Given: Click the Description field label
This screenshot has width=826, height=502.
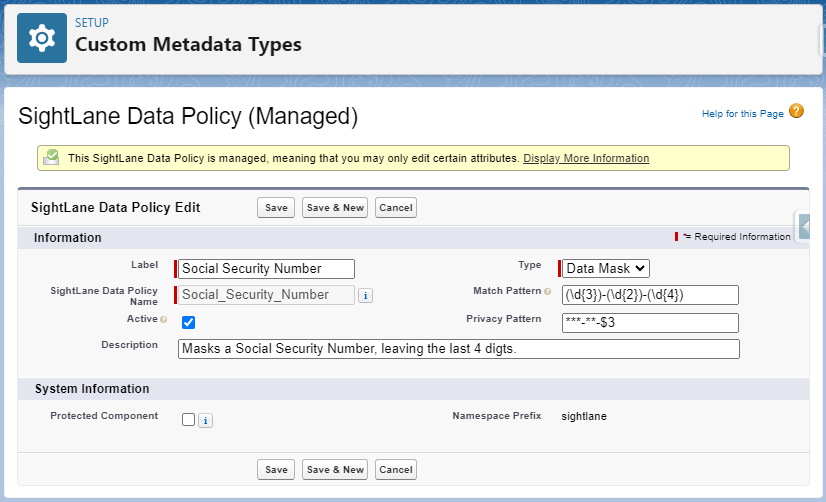Looking at the screenshot, I should coord(130,344).
